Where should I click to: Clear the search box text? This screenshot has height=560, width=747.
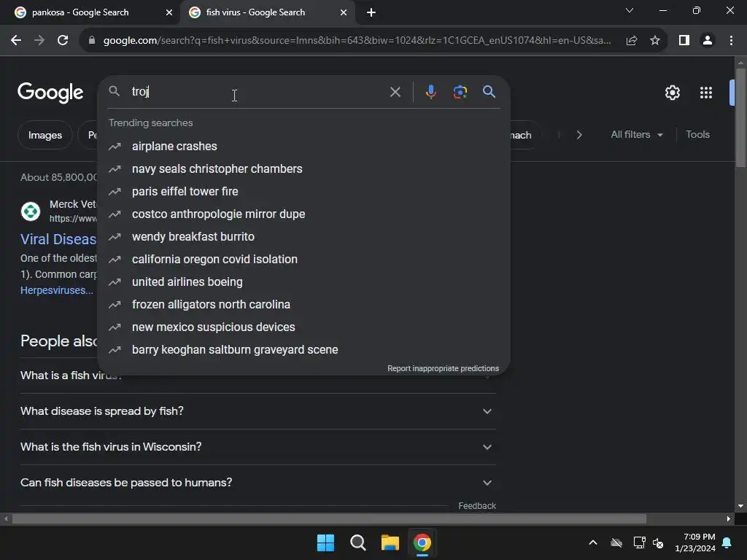(x=395, y=92)
